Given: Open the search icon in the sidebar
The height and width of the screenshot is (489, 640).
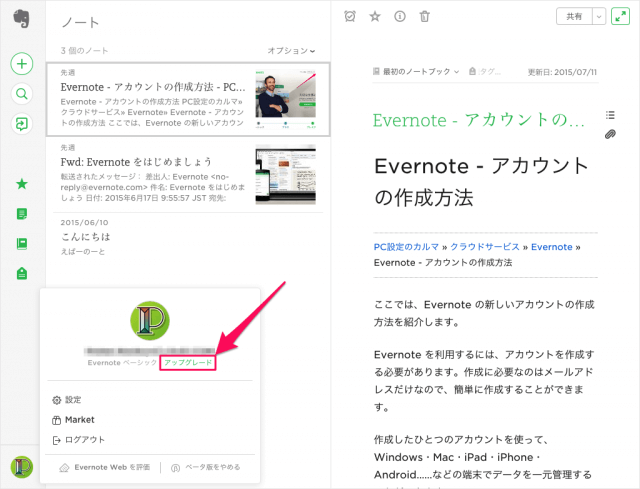Looking at the screenshot, I should coord(21,93).
